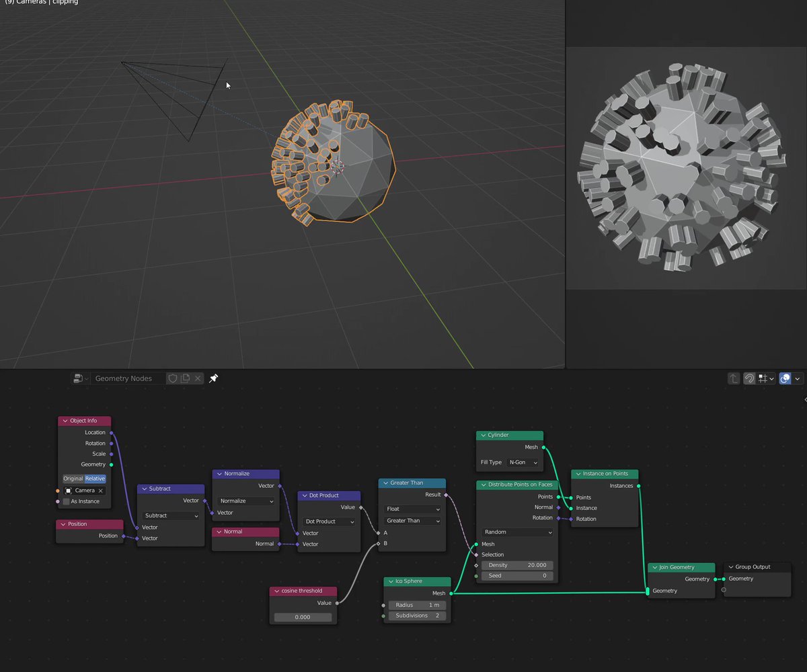Click the rendered sphere preview image
The image size is (807, 672).
tap(686, 168)
